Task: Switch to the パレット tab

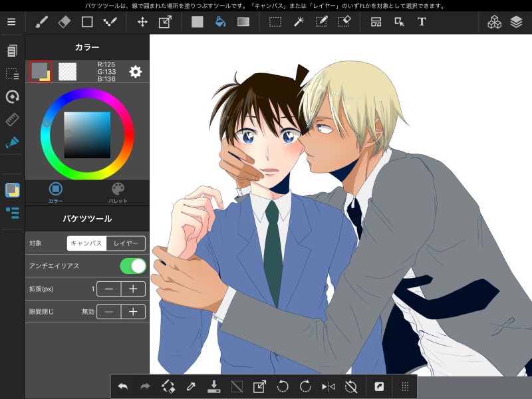Action: tap(118, 193)
